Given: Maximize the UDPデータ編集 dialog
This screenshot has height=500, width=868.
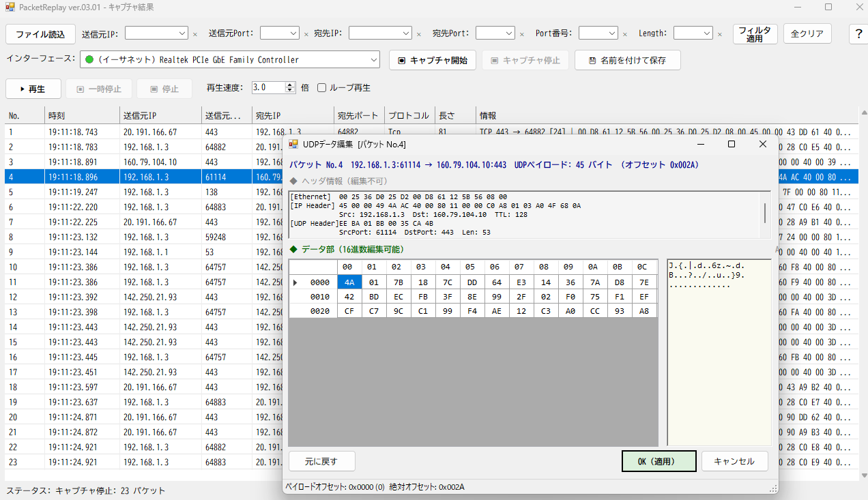Looking at the screenshot, I should [x=732, y=144].
